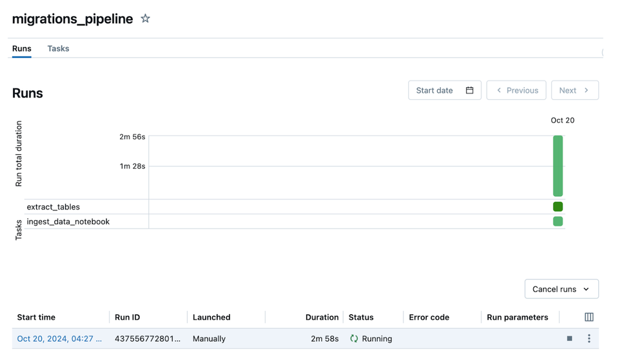The image size is (644, 358).
Task: Stop the running job with the square icon
Action: (x=569, y=339)
